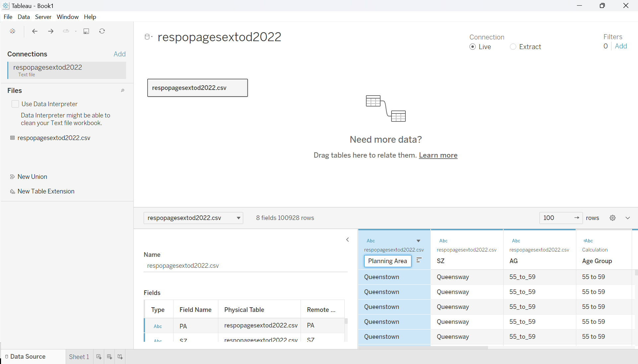Click the search files magnifier icon
The width and height of the screenshot is (638, 364).
pyautogui.click(x=122, y=91)
